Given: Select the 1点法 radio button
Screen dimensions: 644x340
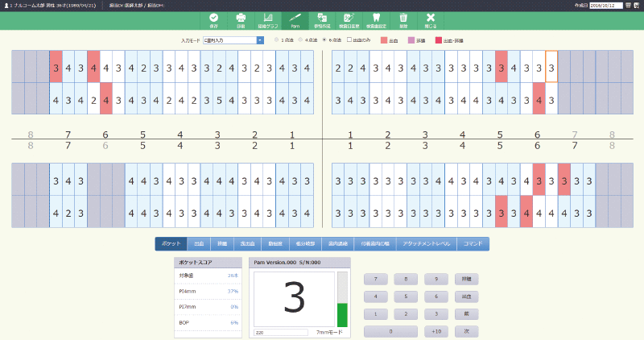Looking at the screenshot, I should 276,39.
